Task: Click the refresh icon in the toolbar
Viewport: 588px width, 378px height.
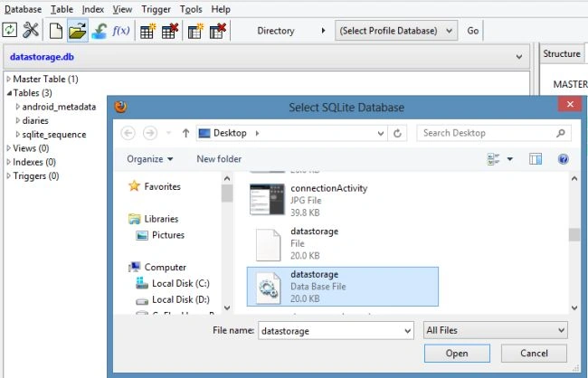Action: coord(9,30)
